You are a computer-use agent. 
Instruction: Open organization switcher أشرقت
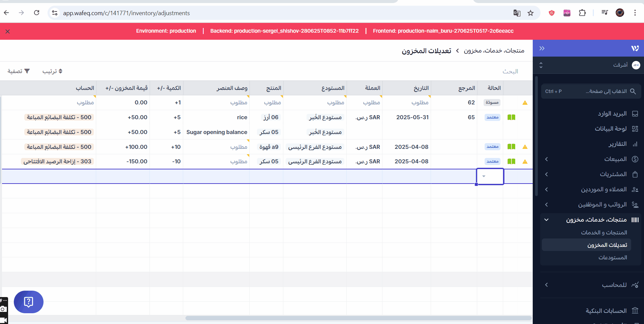point(590,65)
